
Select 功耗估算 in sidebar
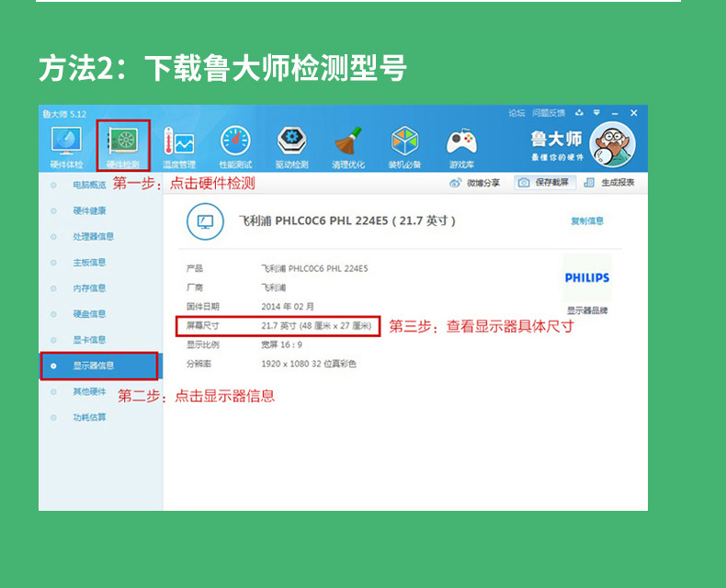(89, 418)
